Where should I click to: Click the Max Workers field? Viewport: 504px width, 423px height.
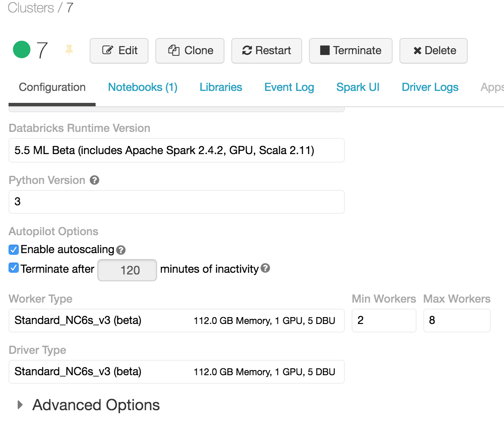(457, 321)
